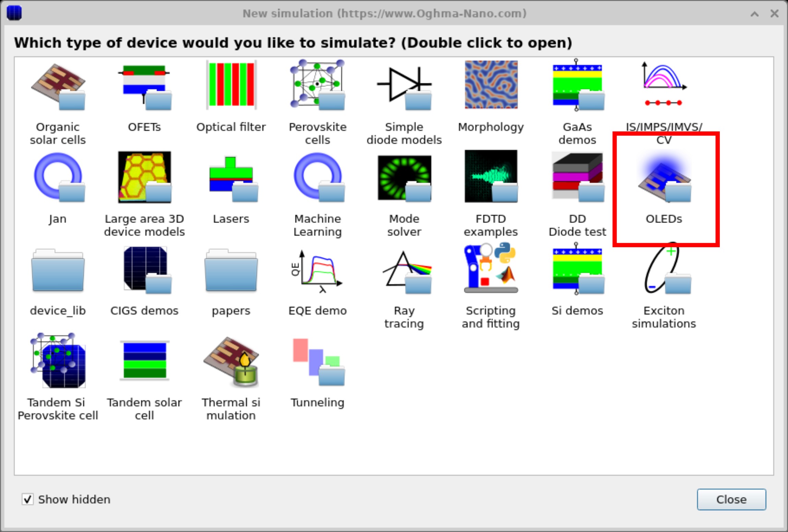Open the Thermal simulation example
Viewport: 788px width, 532px height.
tap(231, 364)
